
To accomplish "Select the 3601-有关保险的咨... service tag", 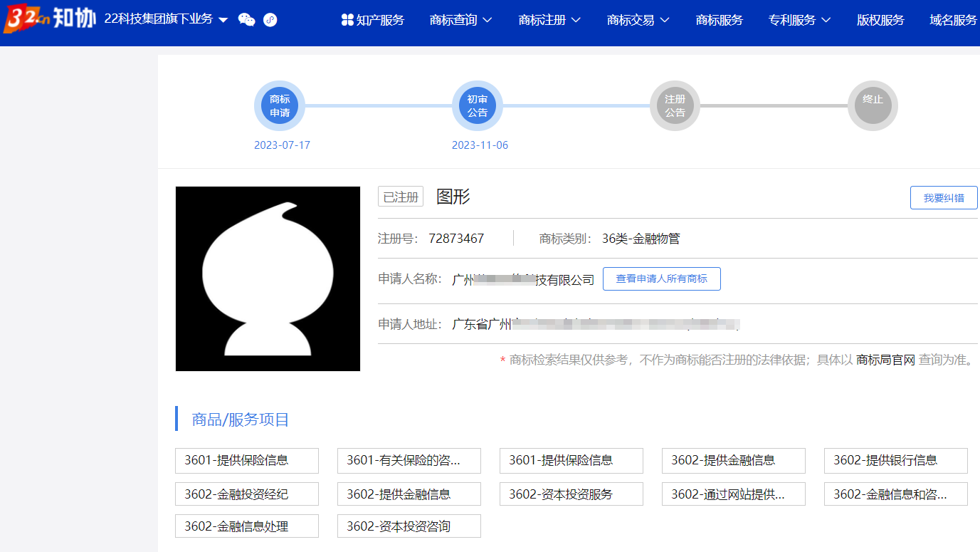I will (409, 461).
